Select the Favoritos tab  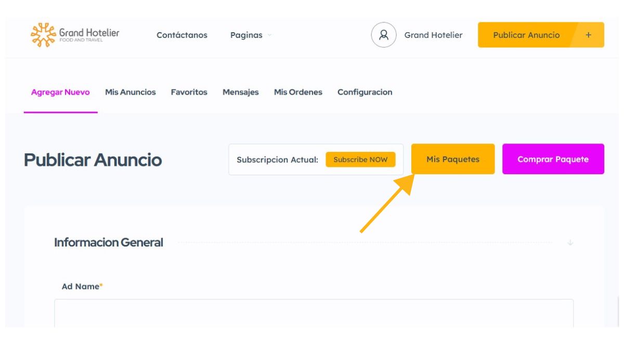(189, 92)
